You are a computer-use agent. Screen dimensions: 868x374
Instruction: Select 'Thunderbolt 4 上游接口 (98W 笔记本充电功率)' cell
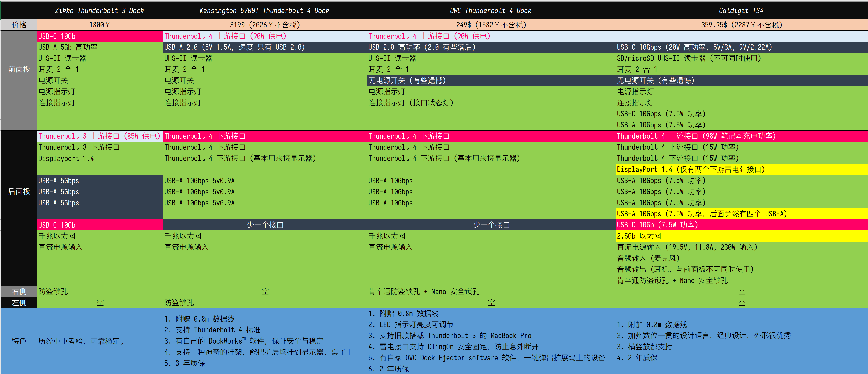[x=741, y=136]
